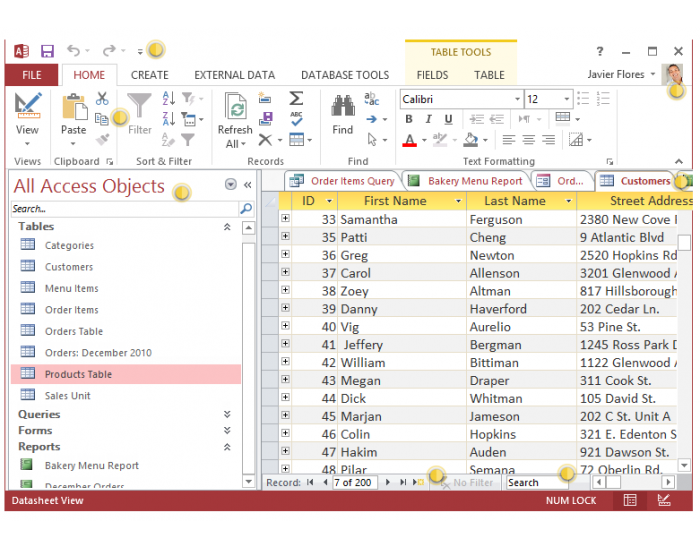Go to the first record

tap(310, 482)
